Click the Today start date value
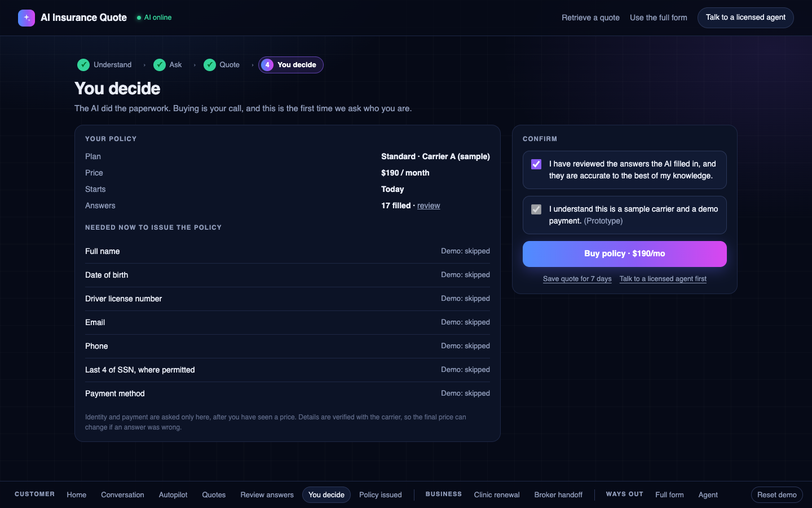 tap(392, 189)
